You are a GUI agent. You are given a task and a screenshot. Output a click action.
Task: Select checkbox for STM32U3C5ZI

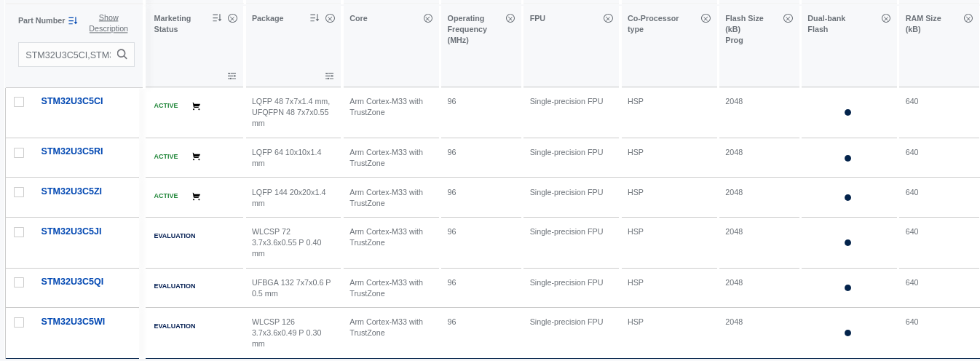click(19, 192)
